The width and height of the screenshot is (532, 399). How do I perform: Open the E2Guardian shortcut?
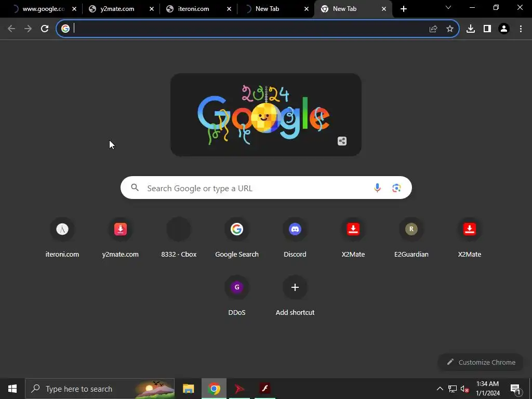coord(411,238)
